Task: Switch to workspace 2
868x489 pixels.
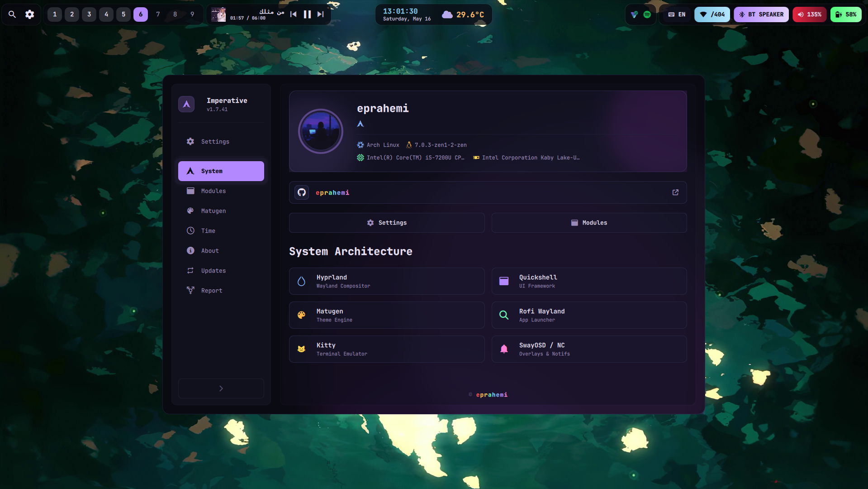Action: (72, 14)
